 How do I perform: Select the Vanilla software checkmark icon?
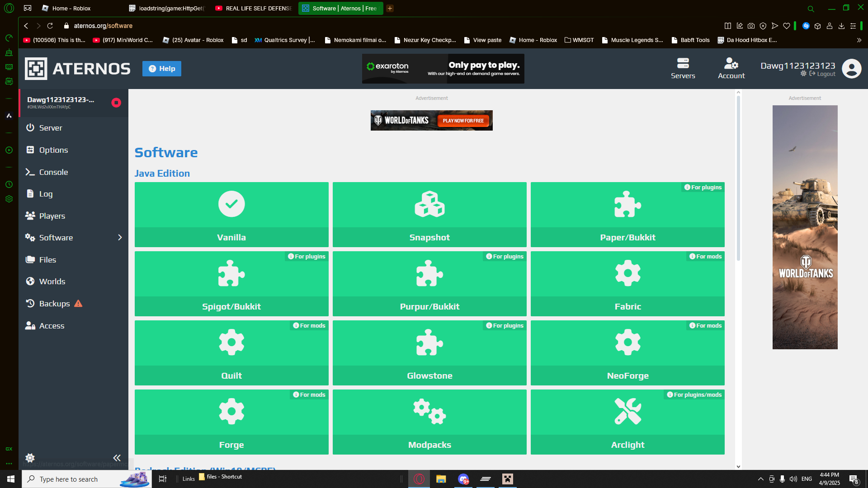pyautogui.click(x=231, y=204)
